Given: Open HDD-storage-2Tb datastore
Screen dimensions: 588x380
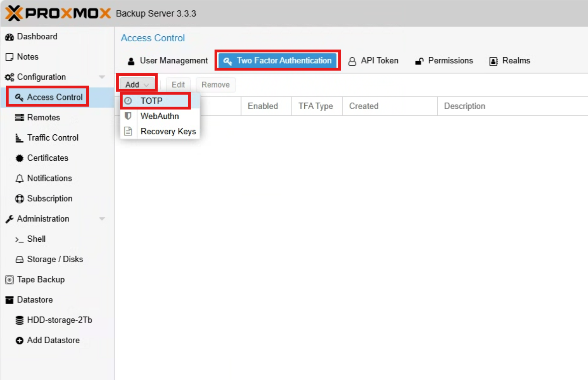Looking at the screenshot, I should coord(57,320).
